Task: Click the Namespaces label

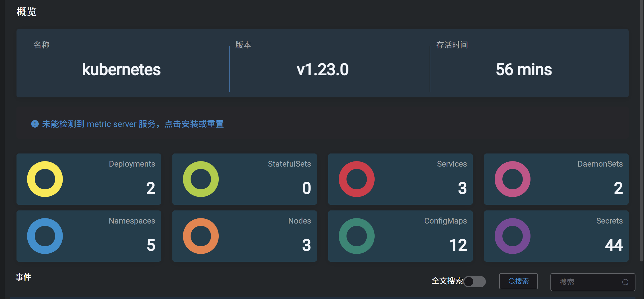Action: (x=132, y=221)
